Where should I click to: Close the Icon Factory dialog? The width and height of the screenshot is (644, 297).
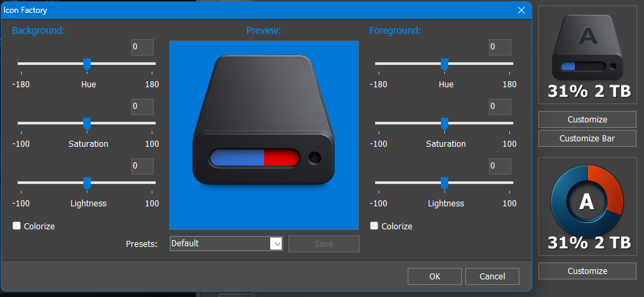(x=521, y=10)
